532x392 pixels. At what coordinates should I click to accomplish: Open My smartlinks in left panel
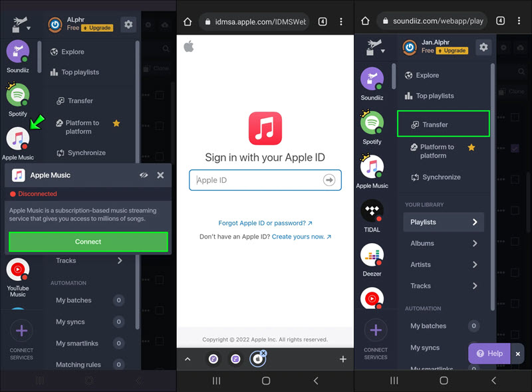click(x=89, y=343)
